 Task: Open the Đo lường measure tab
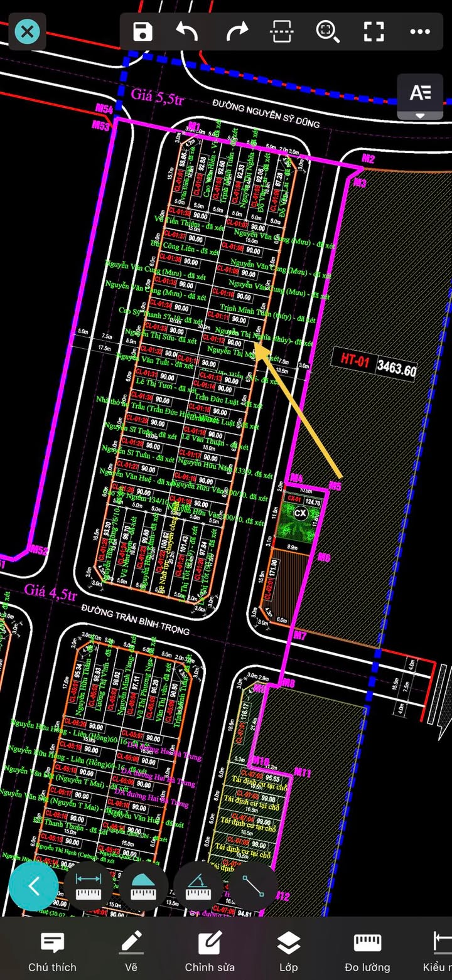367,951
